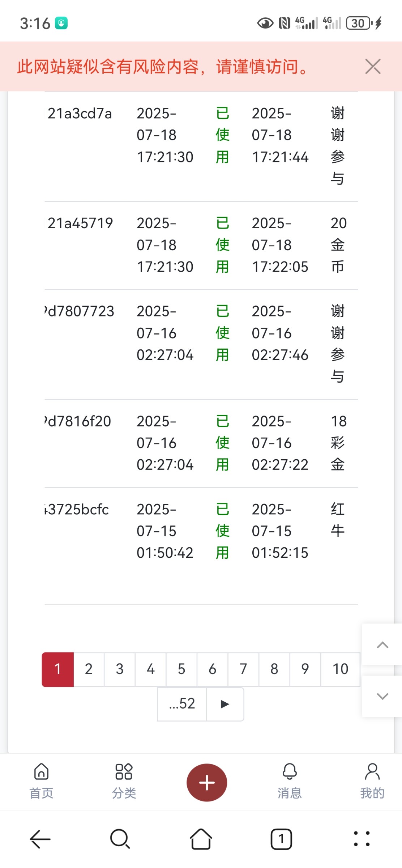This screenshot has height=868, width=402.
Task: Go to page 2 of records
Action: click(89, 669)
